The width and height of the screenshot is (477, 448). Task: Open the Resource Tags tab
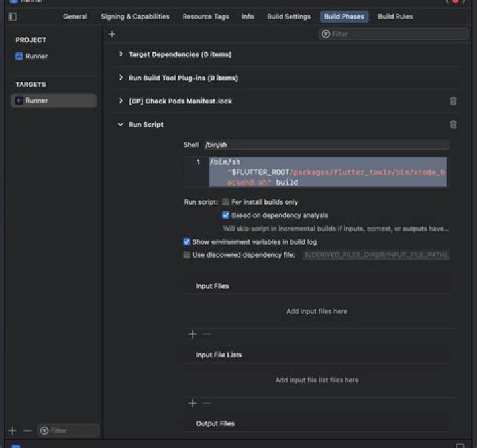205,17
